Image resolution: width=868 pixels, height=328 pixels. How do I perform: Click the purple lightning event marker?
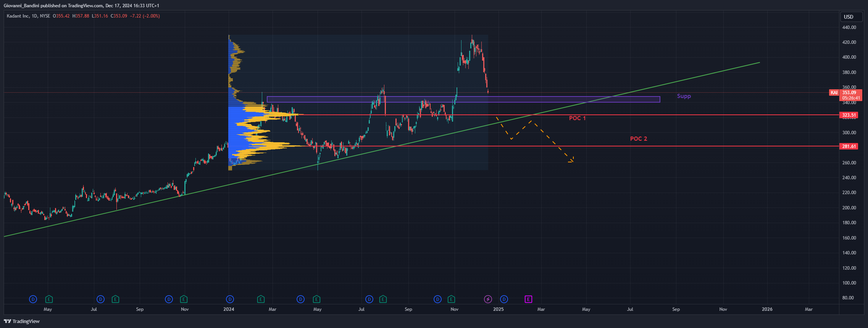pyautogui.click(x=488, y=299)
